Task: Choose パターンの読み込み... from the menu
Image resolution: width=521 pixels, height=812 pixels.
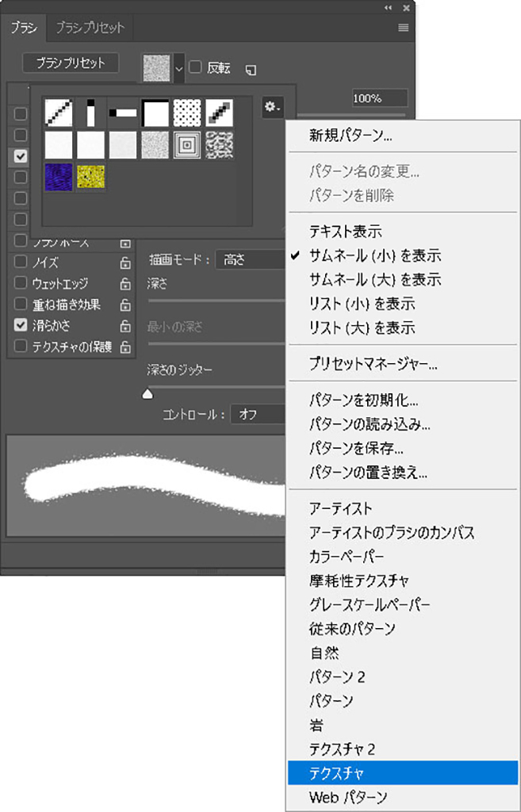Action: pos(370,425)
